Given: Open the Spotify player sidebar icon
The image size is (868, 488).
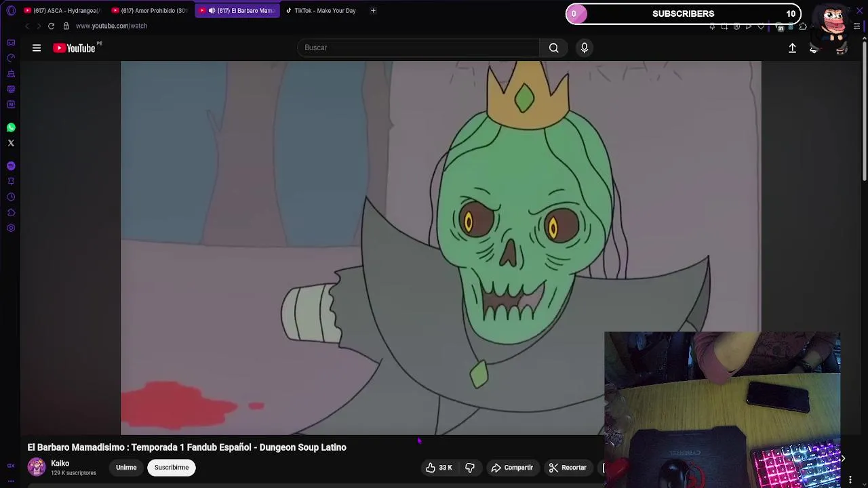Looking at the screenshot, I should (11, 166).
